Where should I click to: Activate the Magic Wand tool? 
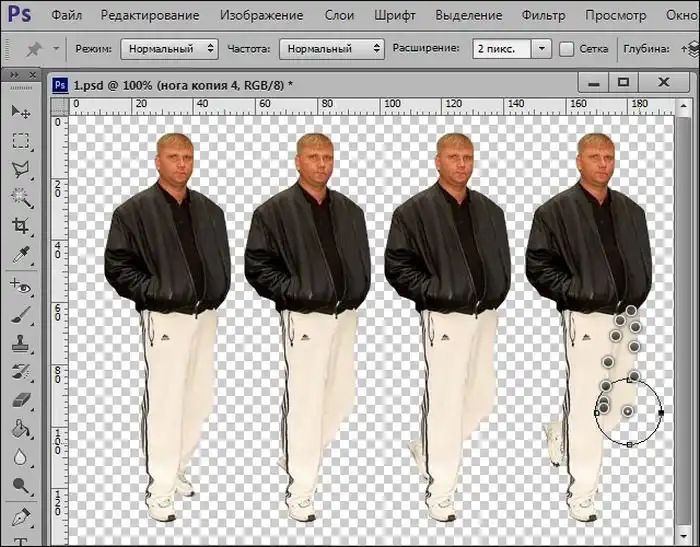point(20,198)
